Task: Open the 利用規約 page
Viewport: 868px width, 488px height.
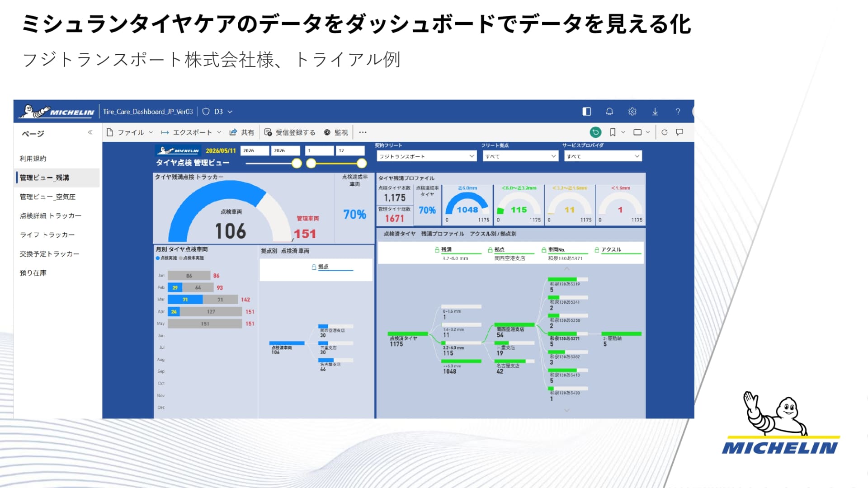Action: click(57, 159)
